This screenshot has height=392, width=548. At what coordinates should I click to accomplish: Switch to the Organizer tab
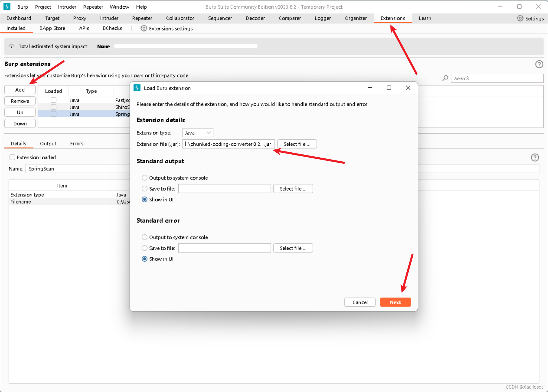[356, 18]
